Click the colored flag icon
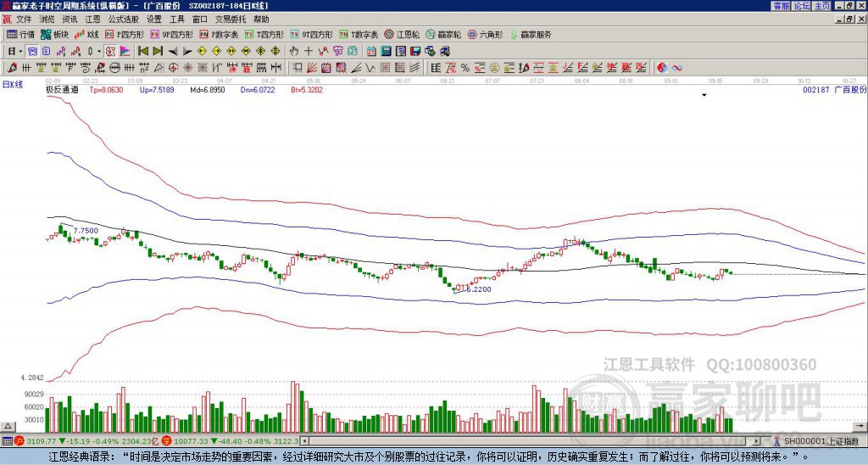The height and width of the screenshot is (465, 868). click(125, 52)
